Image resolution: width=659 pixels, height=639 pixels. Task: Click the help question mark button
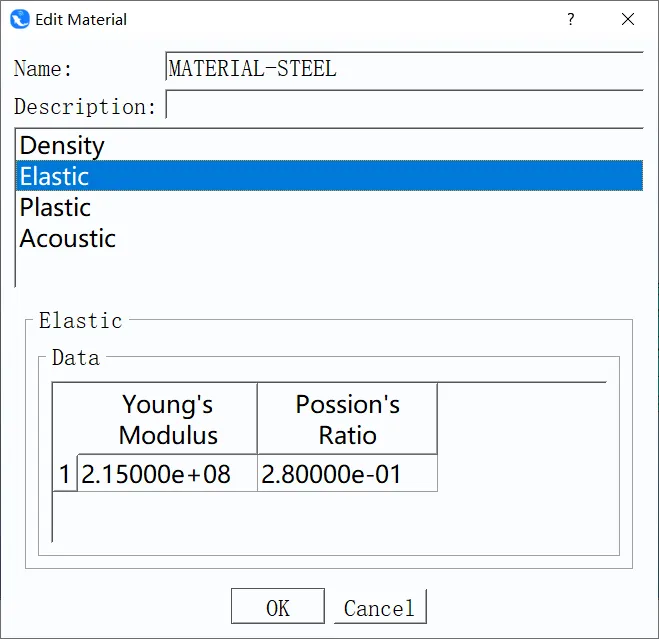pyautogui.click(x=571, y=19)
